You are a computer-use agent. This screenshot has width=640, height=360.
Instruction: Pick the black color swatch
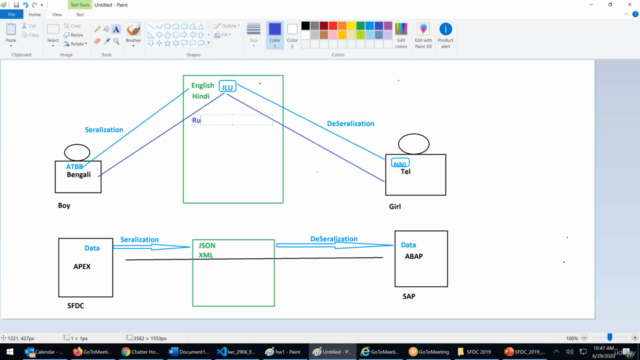(x=305, y=26)
